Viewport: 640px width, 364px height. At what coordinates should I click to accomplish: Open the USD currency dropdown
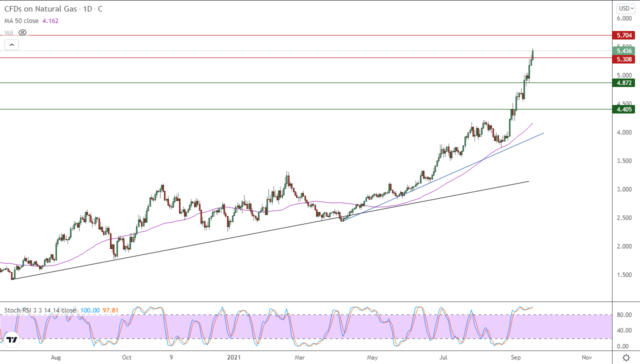[x=625, y=8]
